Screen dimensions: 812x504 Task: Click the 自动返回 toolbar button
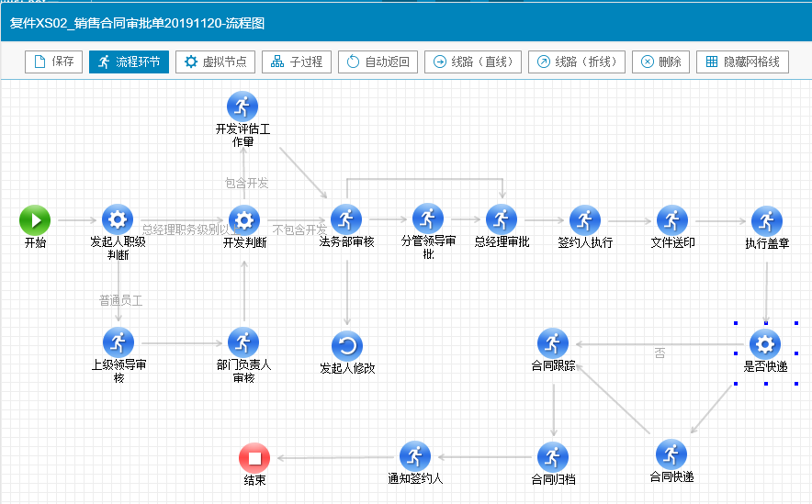tap(378, 62)
